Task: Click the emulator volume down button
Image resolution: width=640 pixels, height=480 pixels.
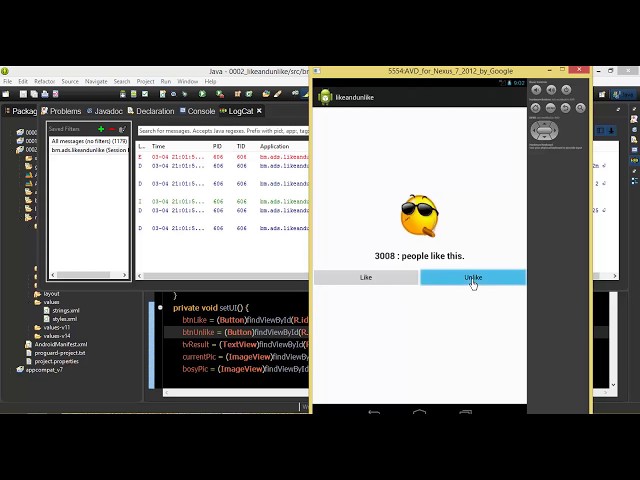Action: pyautogui.click(x=536, y=90)
